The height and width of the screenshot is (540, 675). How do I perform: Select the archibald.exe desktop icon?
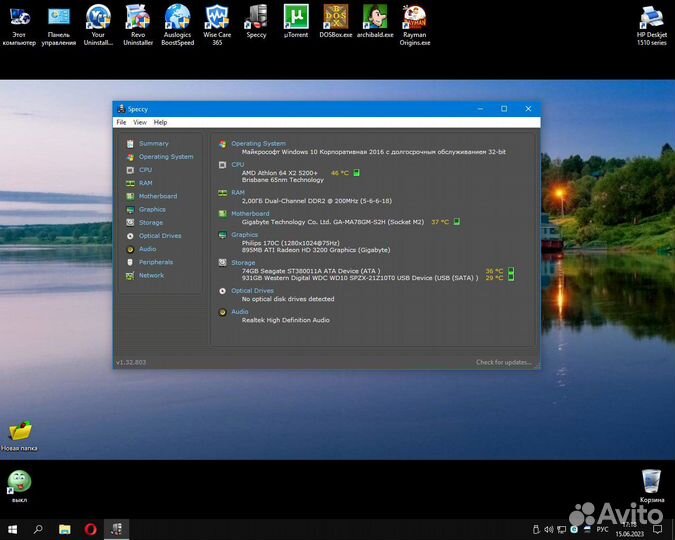tap(375, 22)
